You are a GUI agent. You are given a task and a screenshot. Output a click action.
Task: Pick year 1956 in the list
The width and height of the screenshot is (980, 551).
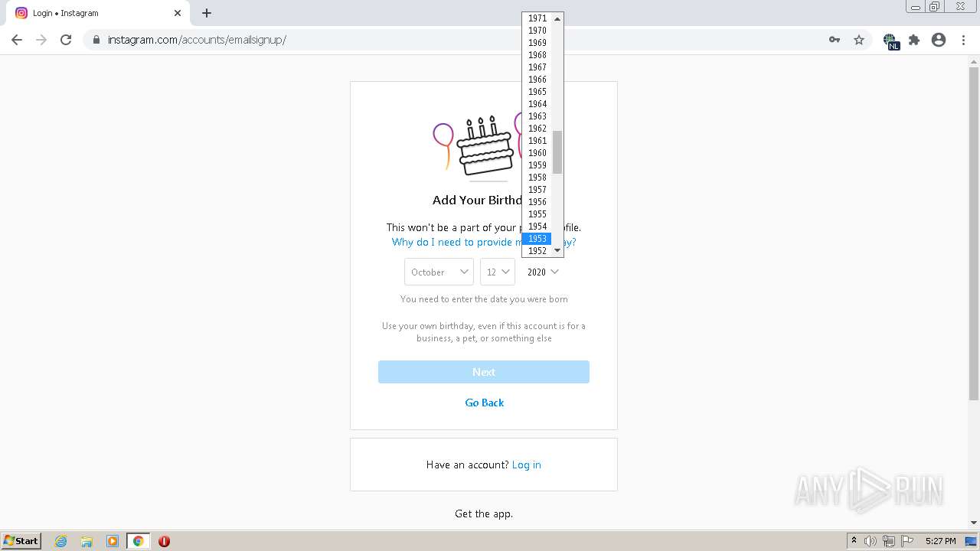537,202
